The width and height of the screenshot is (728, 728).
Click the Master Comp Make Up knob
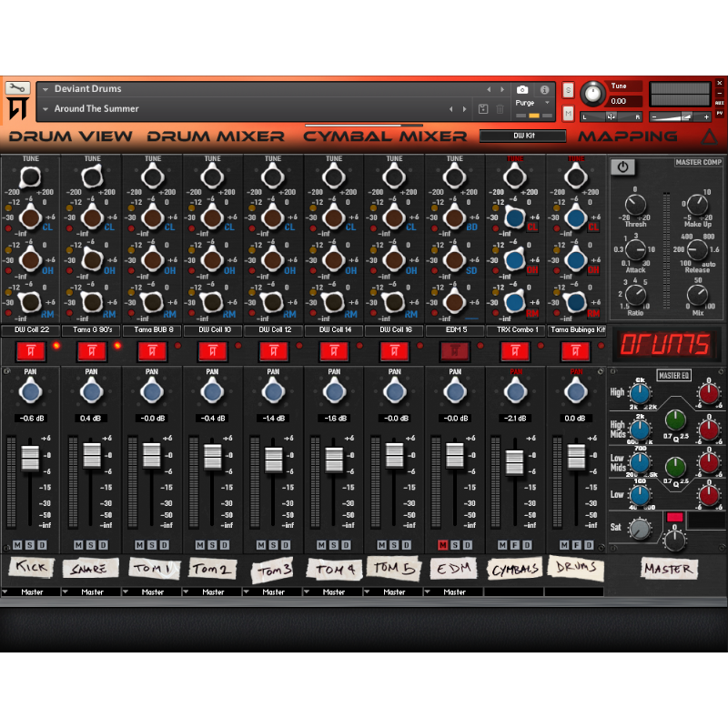[697, 204]
